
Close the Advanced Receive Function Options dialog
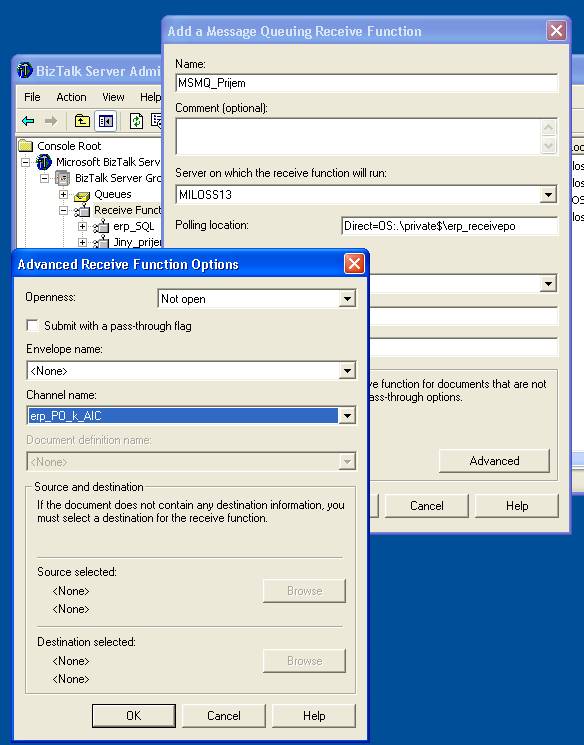(x=354, y=263)
